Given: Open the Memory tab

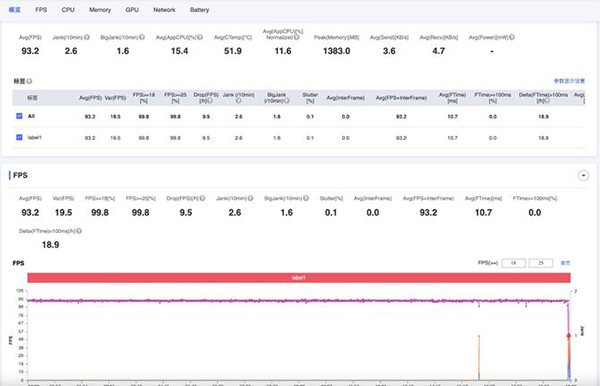Looking at the screenshot, I should (x=100, y=10).
